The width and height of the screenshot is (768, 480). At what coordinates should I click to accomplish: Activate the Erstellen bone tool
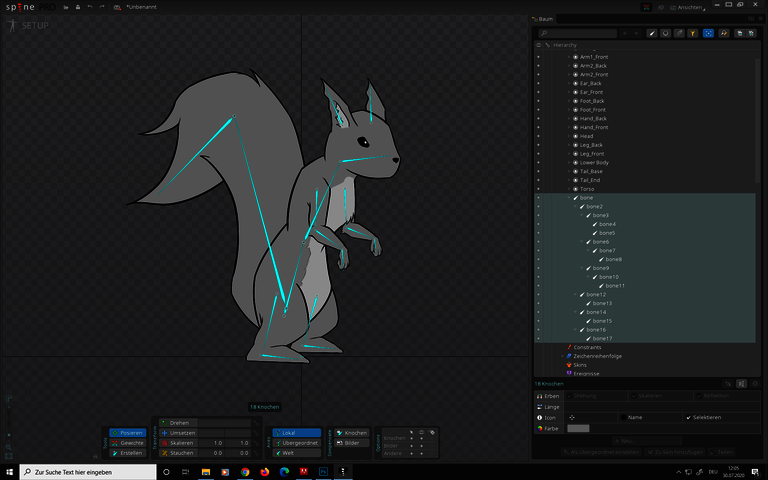click(128, 453)
